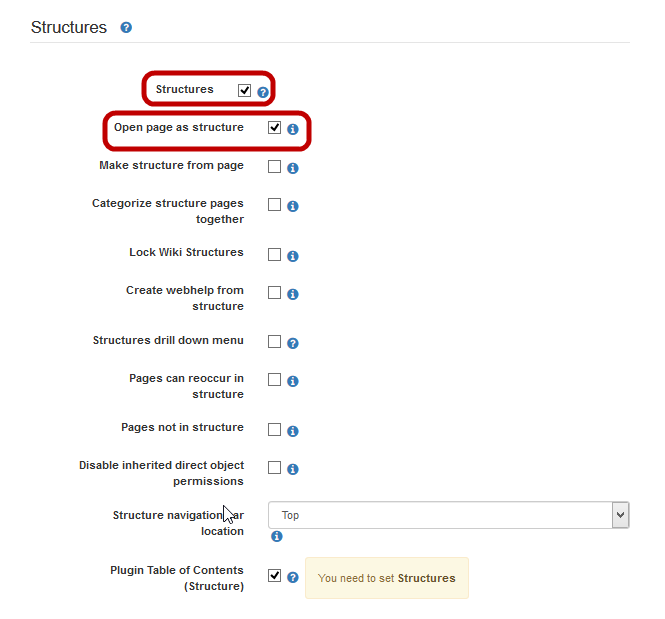Click help icon next to Structures checkbox

(x=263, y=92)
